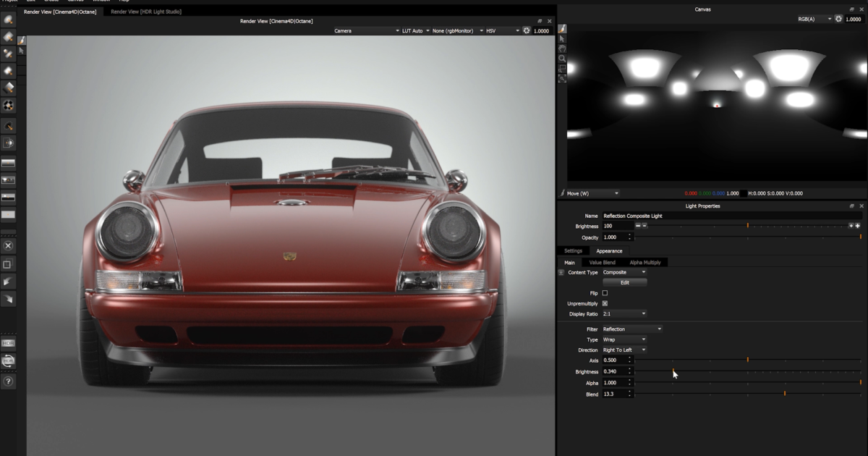Open help via the question mark icon

point(7,380)
